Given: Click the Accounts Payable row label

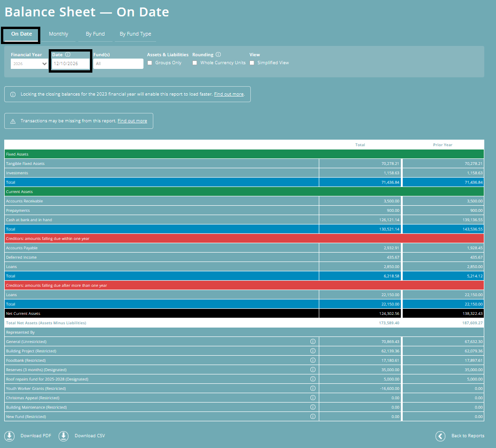Looking at the screenshot, I should click(x=22, y=248).
